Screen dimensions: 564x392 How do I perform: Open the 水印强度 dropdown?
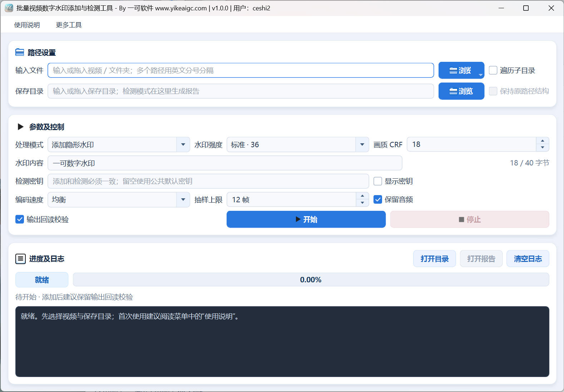click(298, 145)
